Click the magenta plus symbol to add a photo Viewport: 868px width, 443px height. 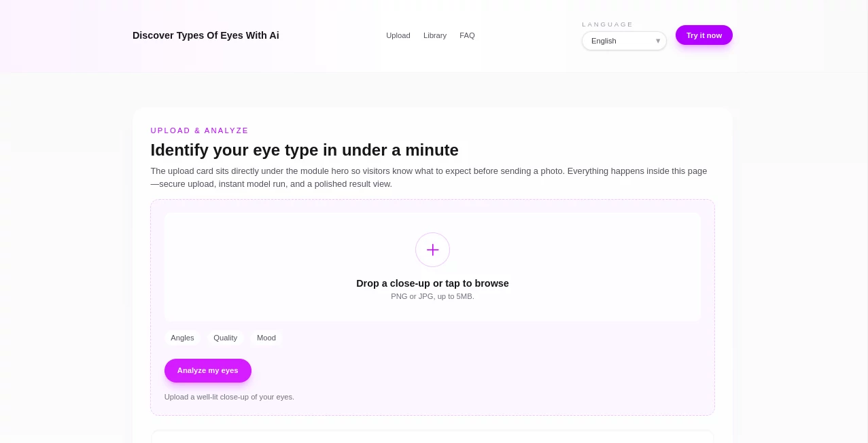coord(432,249)
